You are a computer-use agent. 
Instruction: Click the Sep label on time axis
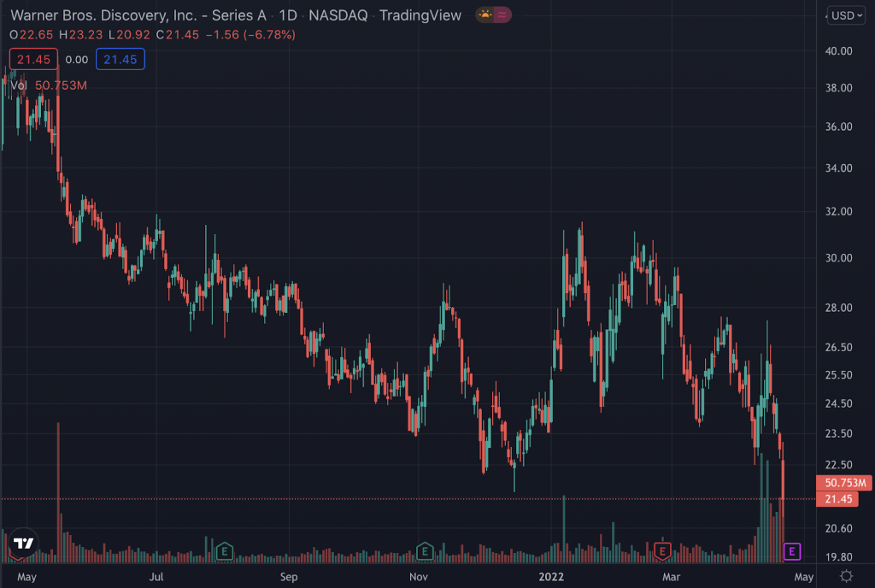[289, 577]
